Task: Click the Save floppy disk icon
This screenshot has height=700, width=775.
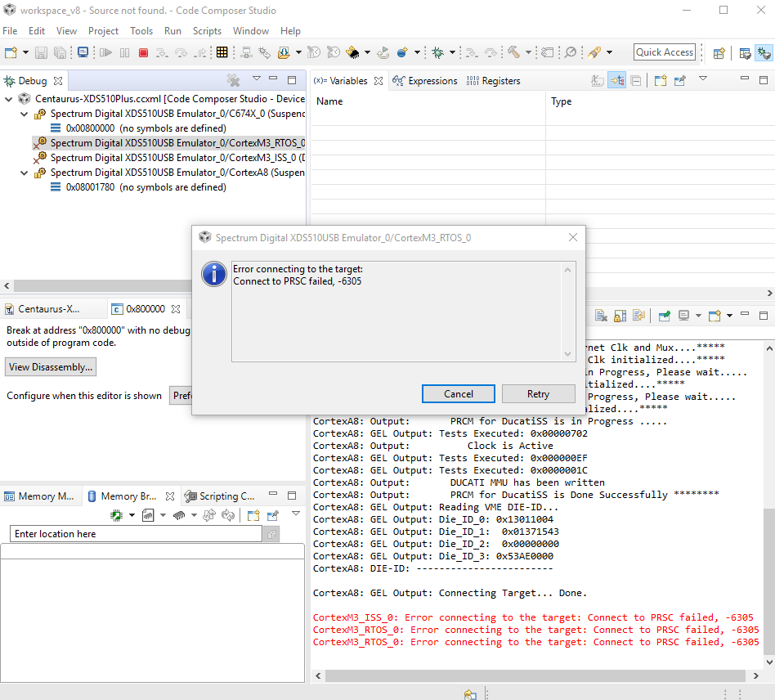Action: pos(42,52)
